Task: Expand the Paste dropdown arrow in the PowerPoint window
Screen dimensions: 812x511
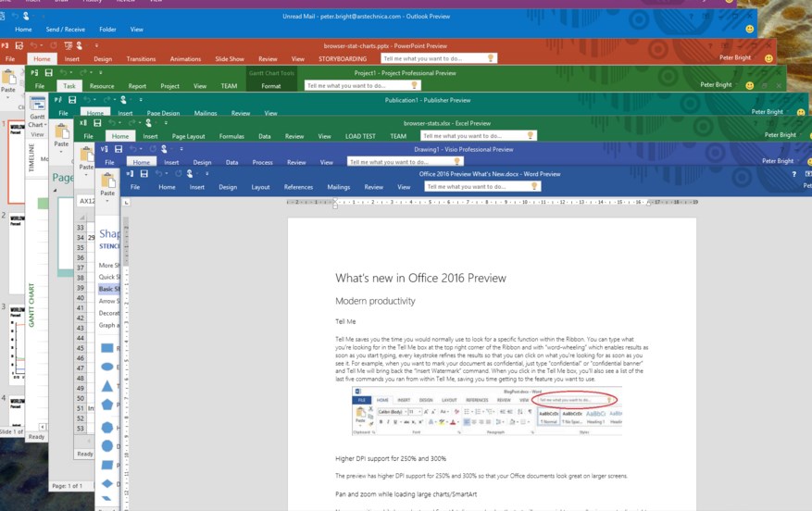Action: point(7,97)
